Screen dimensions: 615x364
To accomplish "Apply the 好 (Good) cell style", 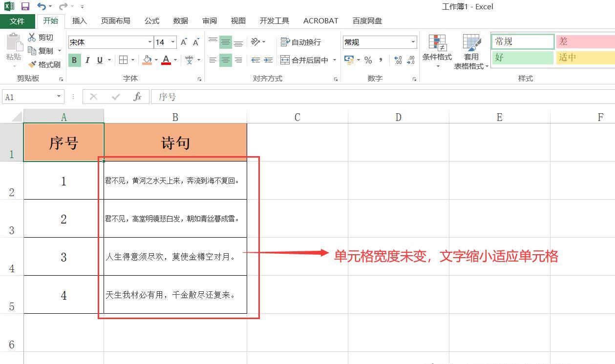I will click(x=523, y=58).
